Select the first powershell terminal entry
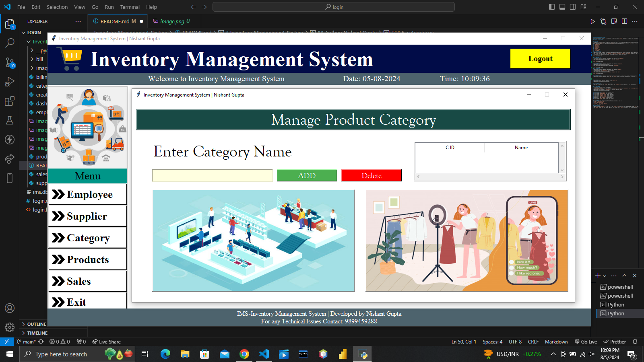Viewport: 644px width, 362px height. coord(620,287)
